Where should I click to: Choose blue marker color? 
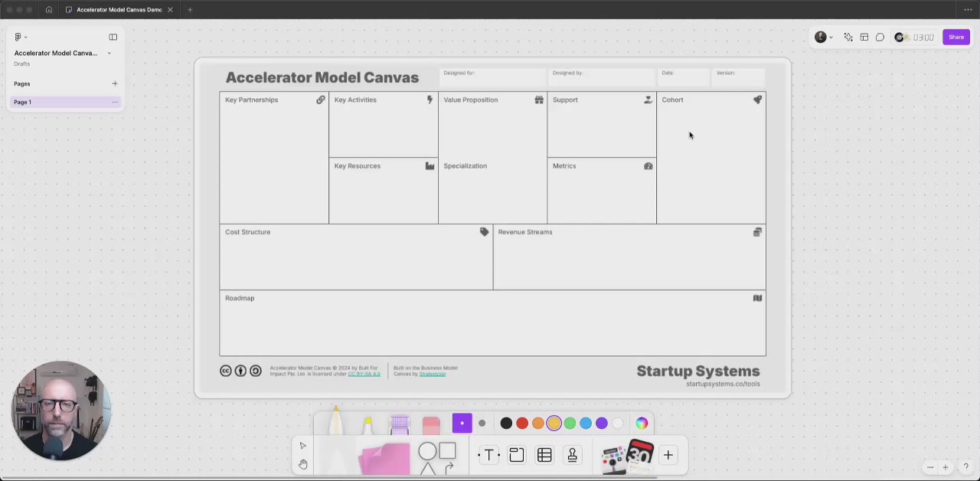click(x=586, y=423)
